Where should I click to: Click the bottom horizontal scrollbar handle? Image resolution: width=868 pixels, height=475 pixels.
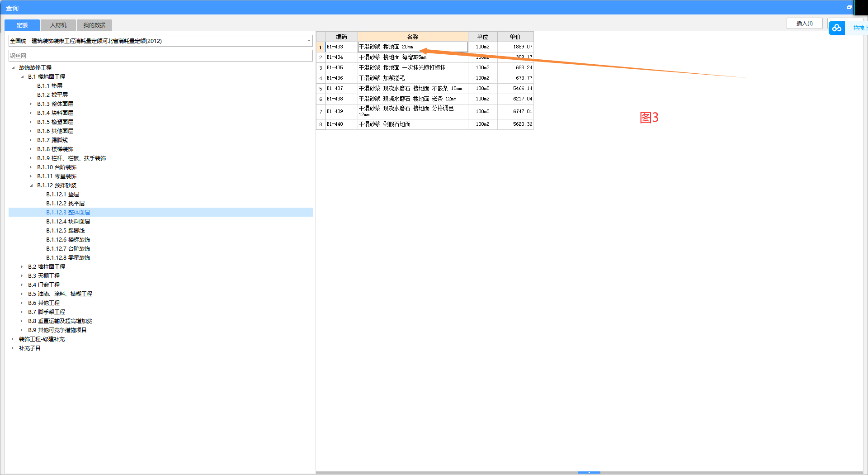589,472
